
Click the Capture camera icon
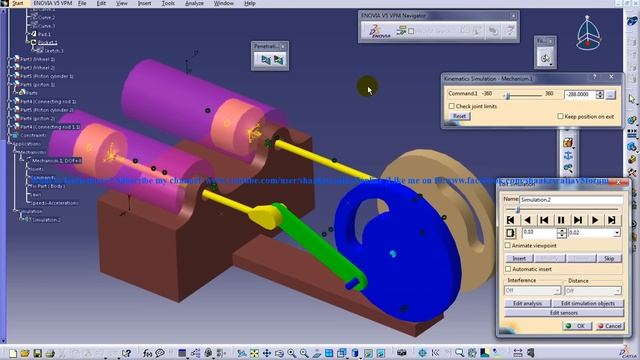point(402,353)
